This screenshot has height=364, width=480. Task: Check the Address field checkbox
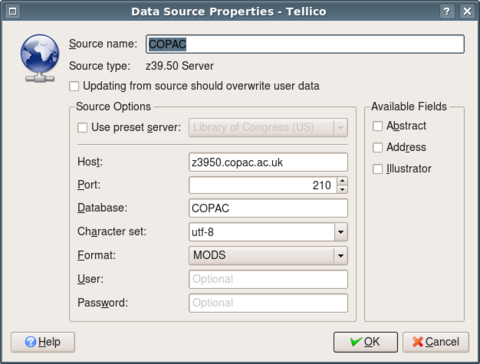(x=377, y=147)
